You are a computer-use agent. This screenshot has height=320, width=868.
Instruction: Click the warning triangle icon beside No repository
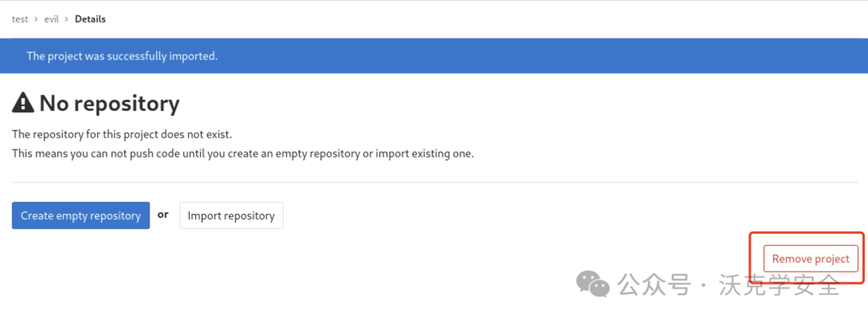23,103
